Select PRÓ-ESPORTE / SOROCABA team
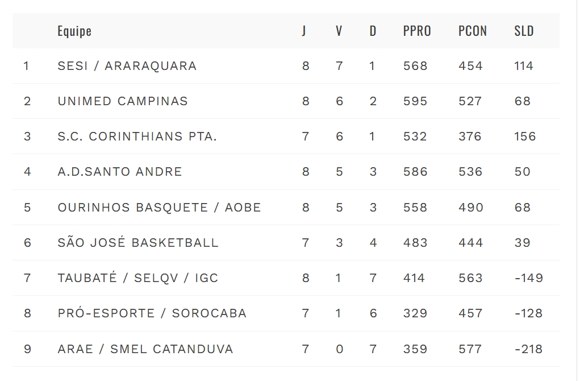 pos(152,313)
